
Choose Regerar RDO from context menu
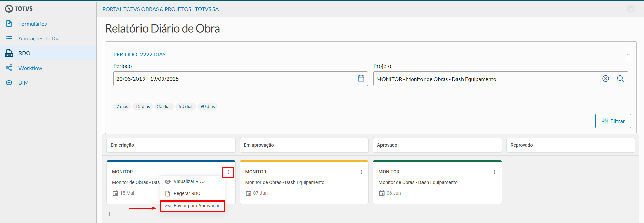[187, 193]
